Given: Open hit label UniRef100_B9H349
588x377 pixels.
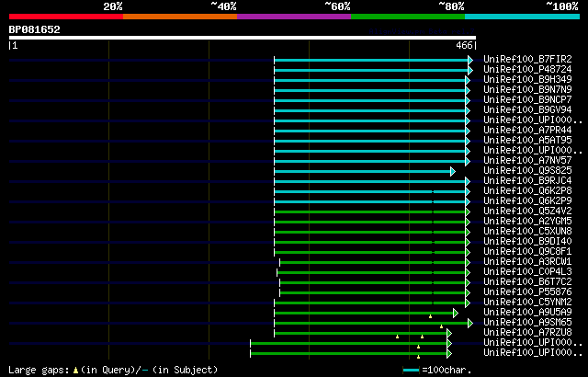Looking at the screenshot, I should point(527,79).
